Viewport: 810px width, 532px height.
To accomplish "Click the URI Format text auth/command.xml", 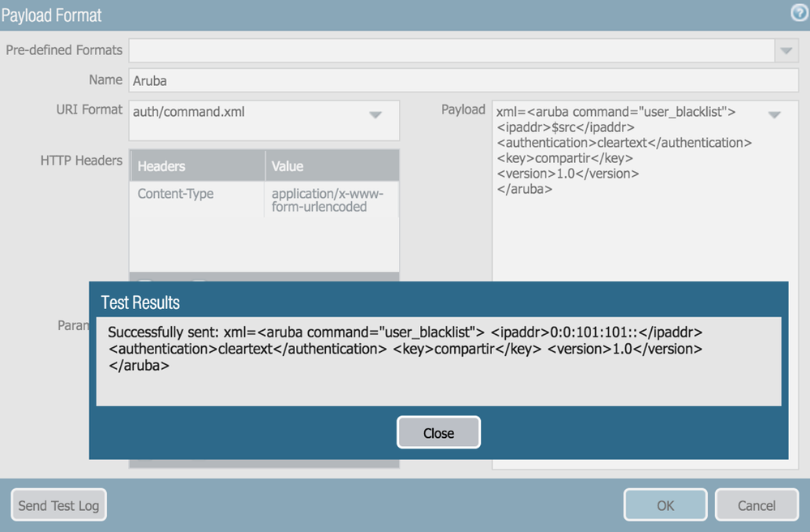I will [189, 112].
